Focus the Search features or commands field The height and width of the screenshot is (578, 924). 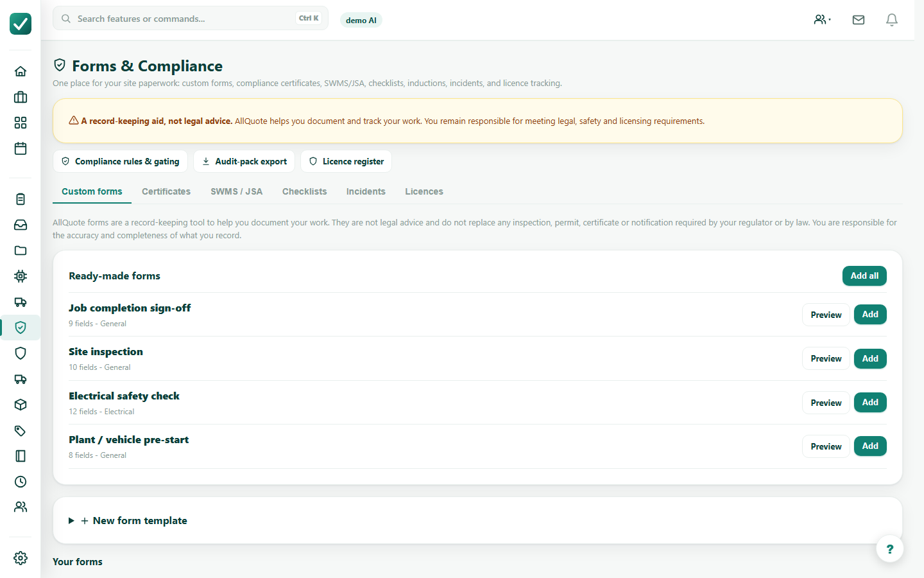coord(191,19)
